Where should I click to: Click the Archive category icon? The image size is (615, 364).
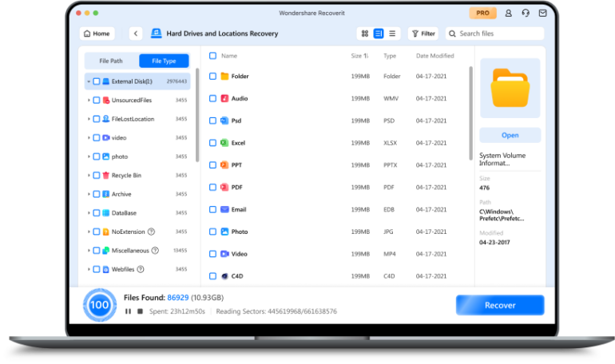point(106,194)
